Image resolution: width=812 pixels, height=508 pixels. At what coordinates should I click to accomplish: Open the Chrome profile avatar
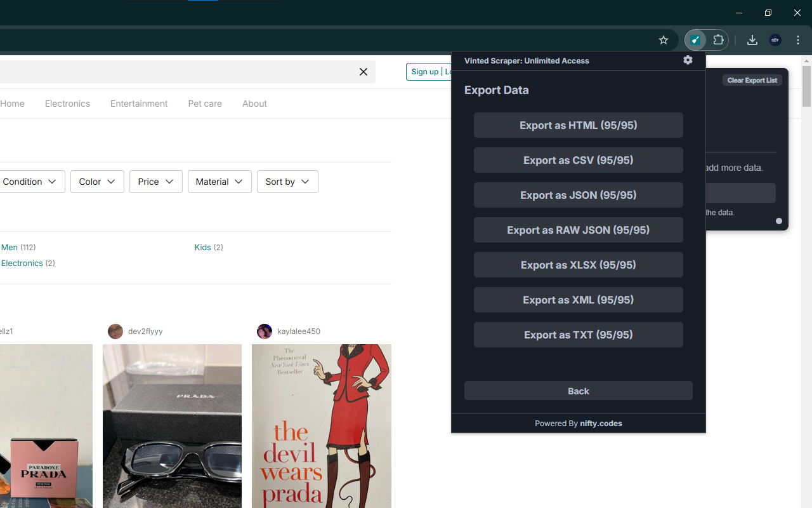(x=775, y=40)
